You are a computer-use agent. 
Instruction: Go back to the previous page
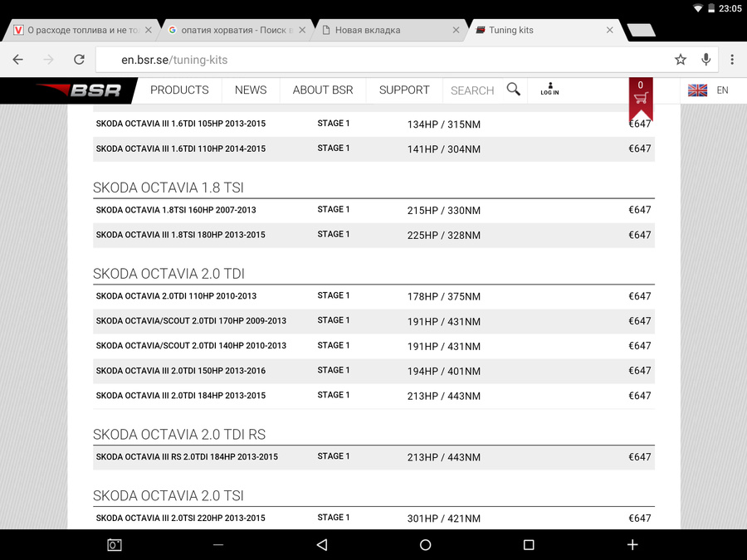[x=17, y=60]
